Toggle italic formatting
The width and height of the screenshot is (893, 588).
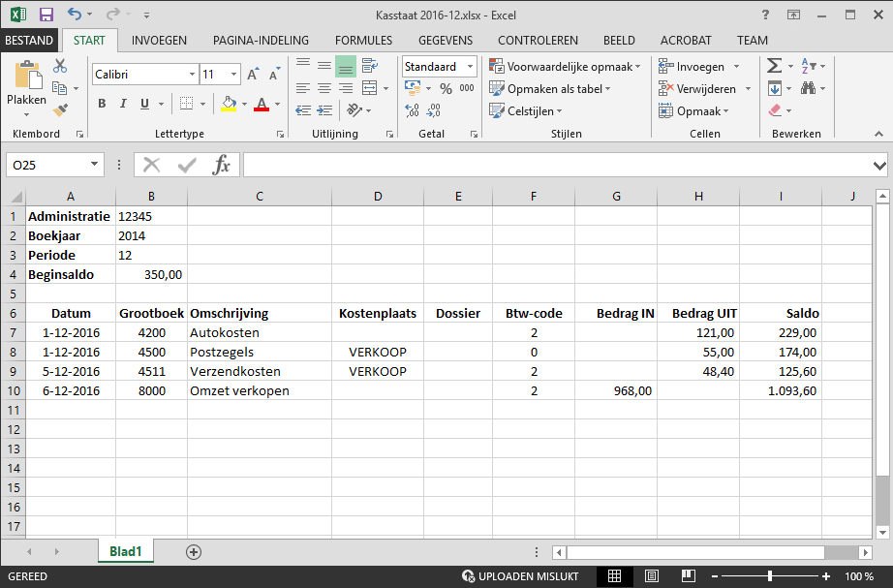click(123, 104)
